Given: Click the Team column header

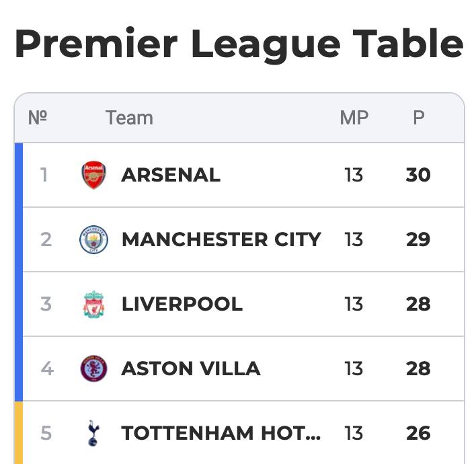Looking at the screenshot, I should point(129,118).
